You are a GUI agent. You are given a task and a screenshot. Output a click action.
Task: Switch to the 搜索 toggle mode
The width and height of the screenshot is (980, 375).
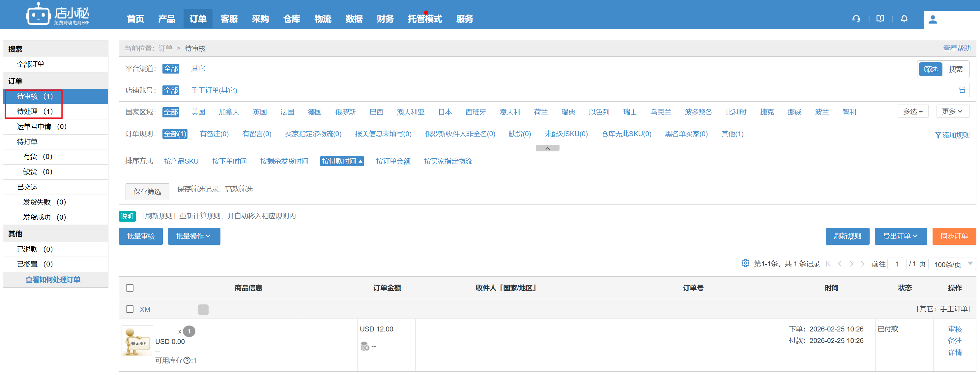click(955, 69)
